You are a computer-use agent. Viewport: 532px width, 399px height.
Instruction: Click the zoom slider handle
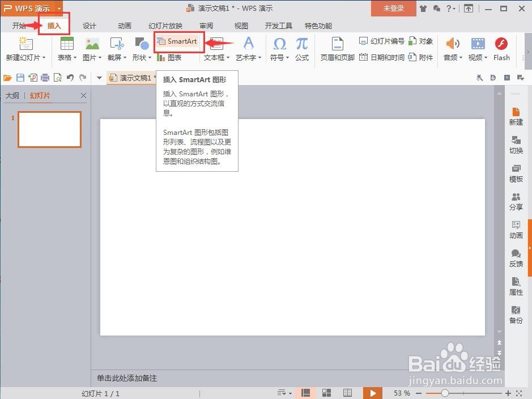click(444, 393)
